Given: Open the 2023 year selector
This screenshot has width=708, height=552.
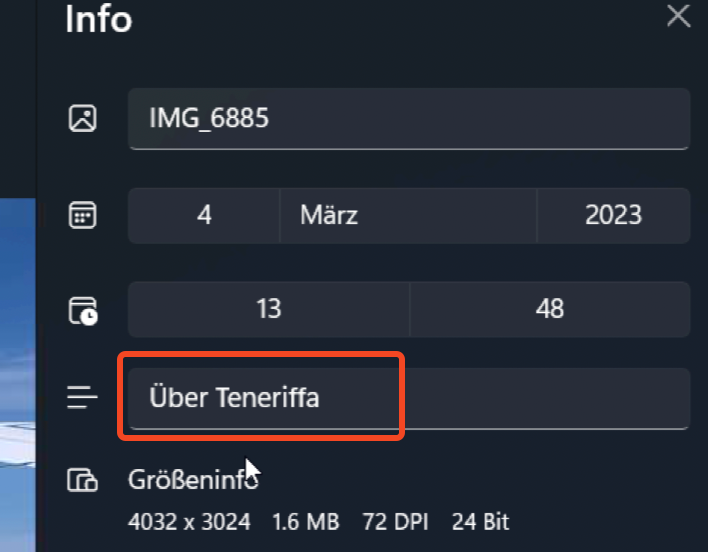Looking at the screenshot, I should pyautogui.click(x=613, y=215).
